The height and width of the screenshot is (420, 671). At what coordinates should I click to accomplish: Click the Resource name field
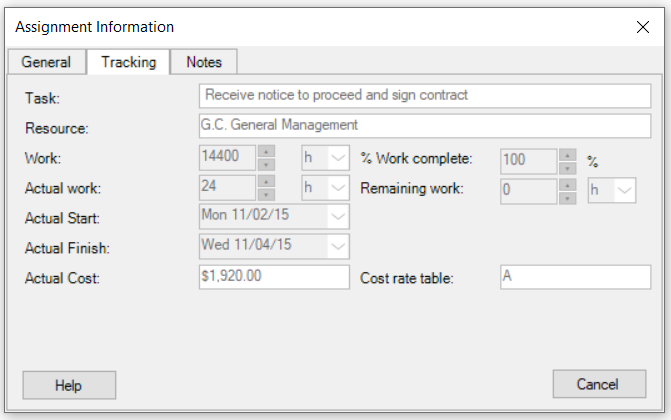[x=424, y=126]
